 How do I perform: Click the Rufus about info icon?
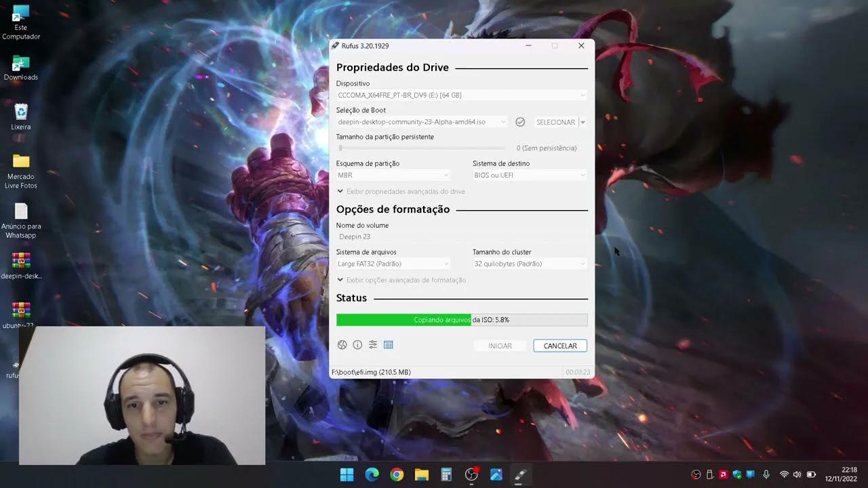357,345
